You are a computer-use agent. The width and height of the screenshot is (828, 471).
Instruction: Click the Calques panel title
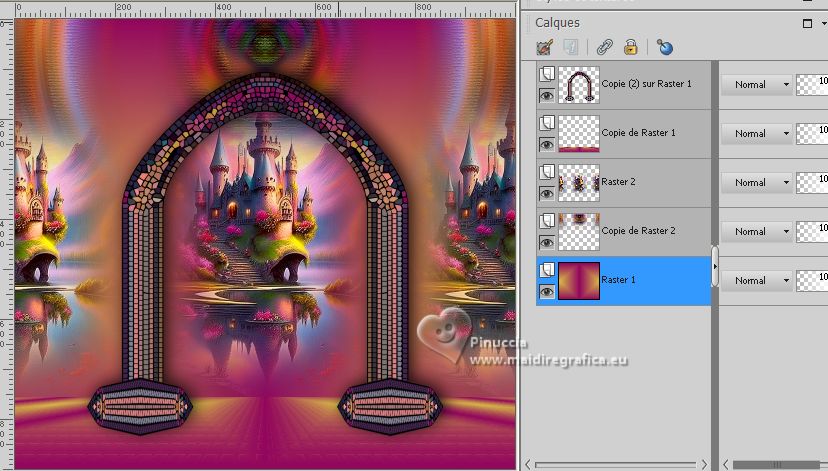(557, 23)
